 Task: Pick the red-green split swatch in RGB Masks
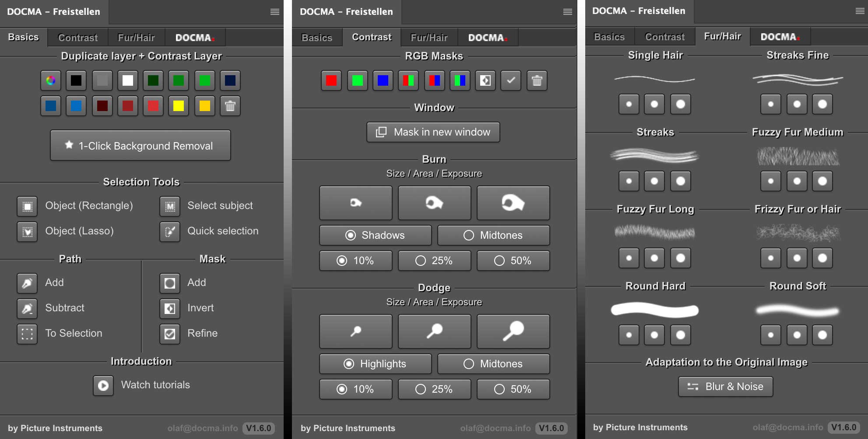point(408,80)
